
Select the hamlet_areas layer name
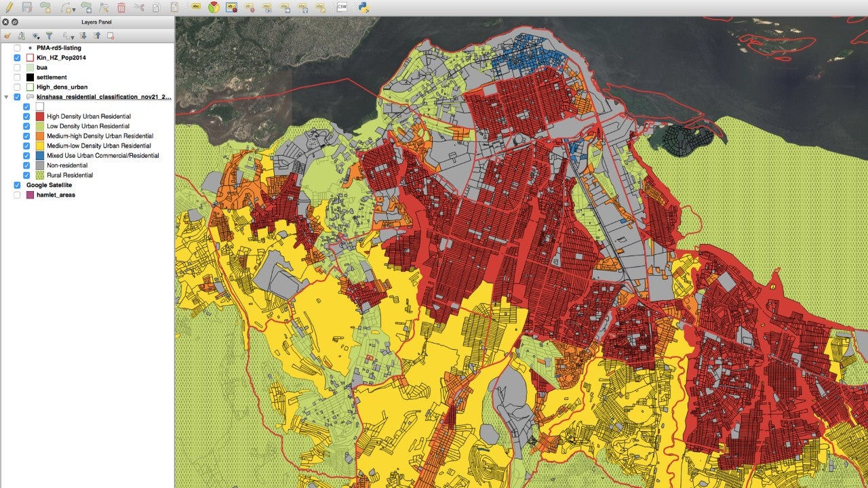tap(56, 195)
